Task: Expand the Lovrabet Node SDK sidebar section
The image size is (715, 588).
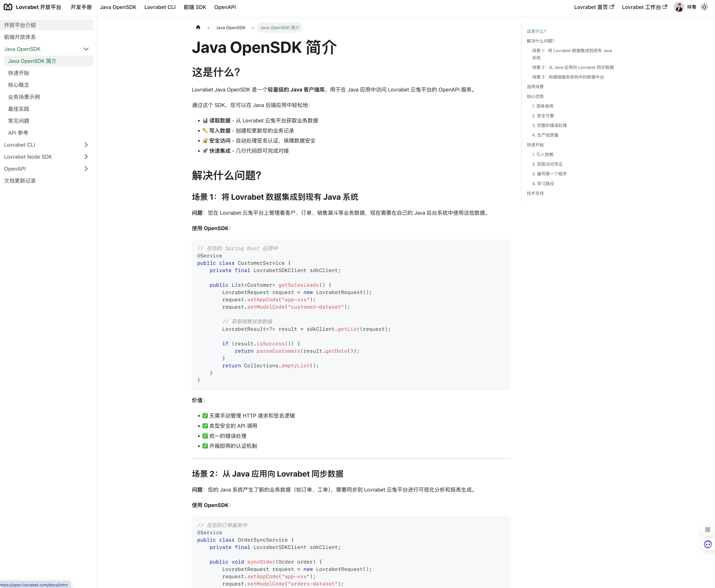Action: pyautogui.click(x=86, y=157)
